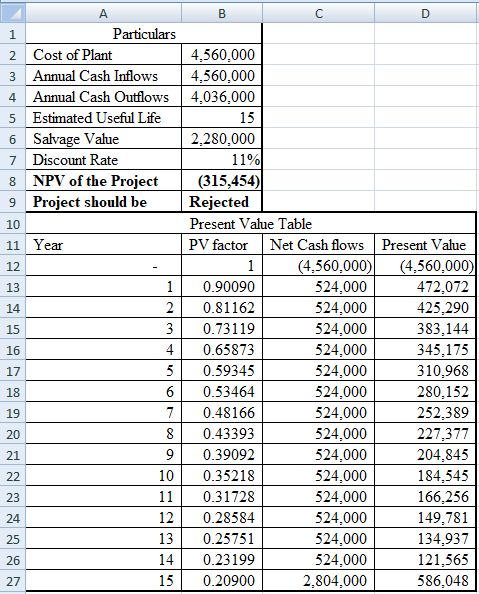
Task: Select row 10 header
Action: [x=13, y=224]
